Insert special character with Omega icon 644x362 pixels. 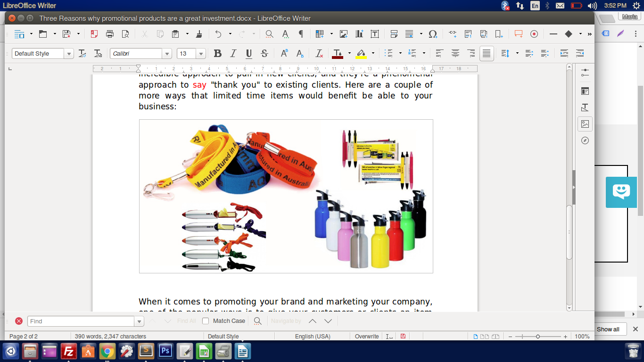(x=433, y=34)
